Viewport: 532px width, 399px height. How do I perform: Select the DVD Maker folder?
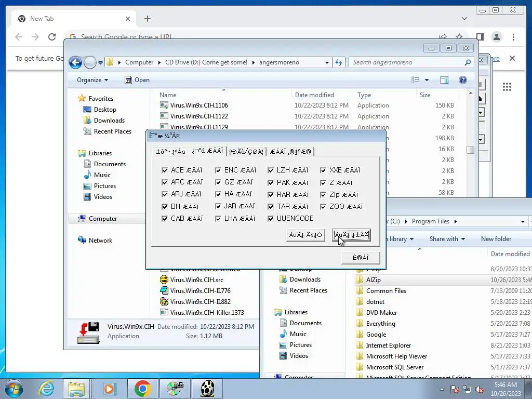point(381,312)
